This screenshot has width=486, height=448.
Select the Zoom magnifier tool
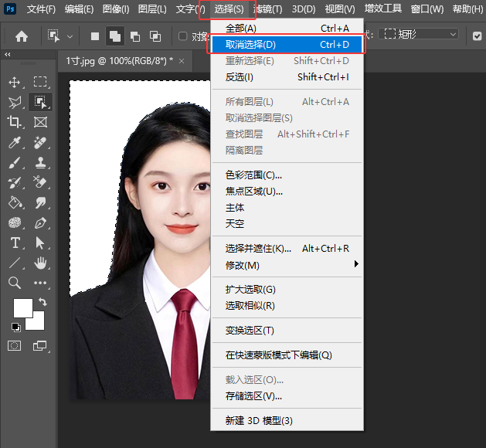(x=15, y=283)
